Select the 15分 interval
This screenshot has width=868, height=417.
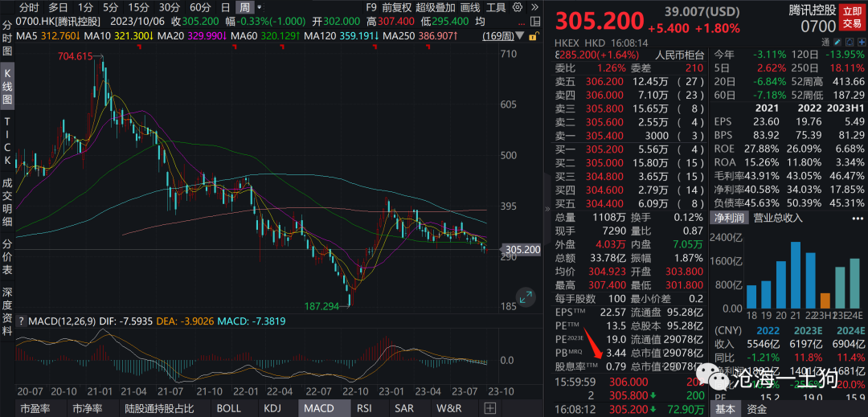(x=138, y=8)
